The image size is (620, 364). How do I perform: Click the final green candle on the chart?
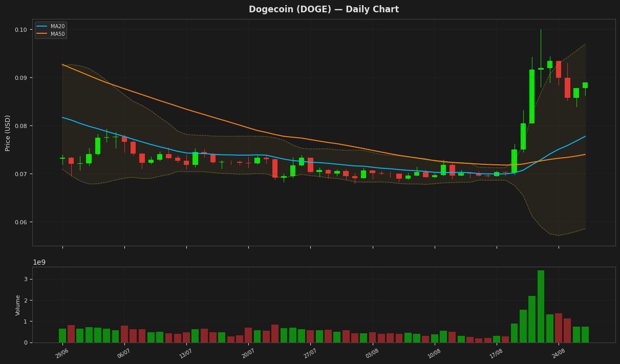[585, 85]
